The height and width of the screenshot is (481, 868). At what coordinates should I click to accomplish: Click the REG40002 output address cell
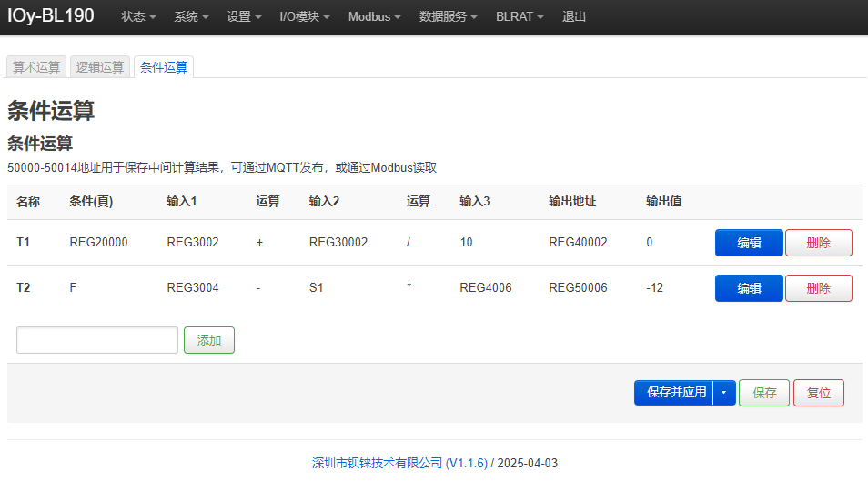click(578, 242)
